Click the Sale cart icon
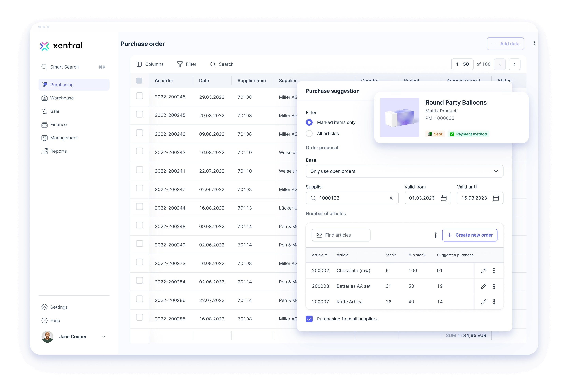Viewport: 568px width, 392px height. (x=44, y=111)
